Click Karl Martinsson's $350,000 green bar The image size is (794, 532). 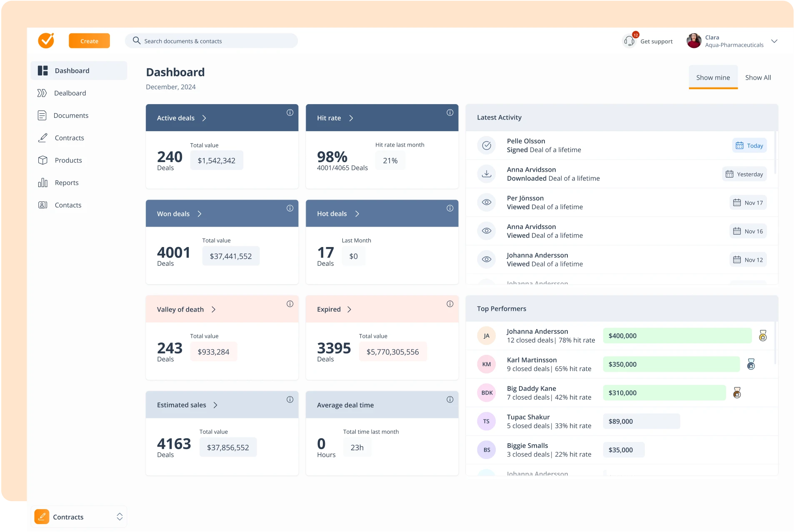671,364
